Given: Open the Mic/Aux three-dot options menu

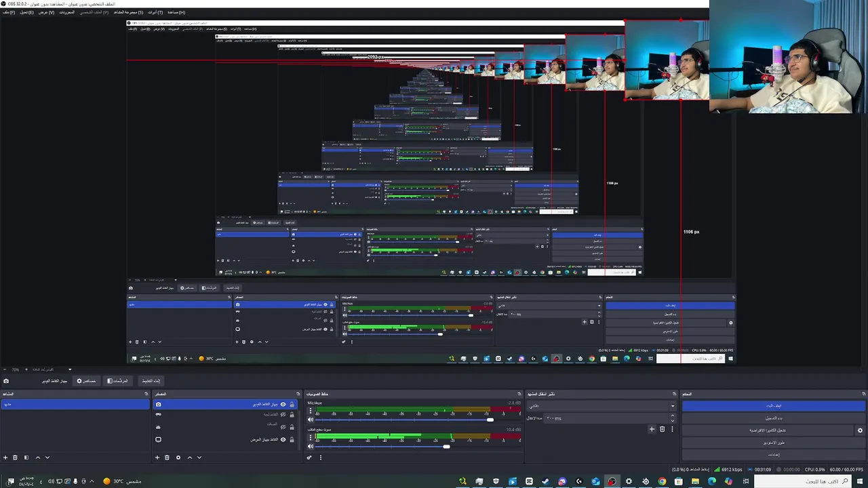Looking at the screenshot, I should coord(310,411).
